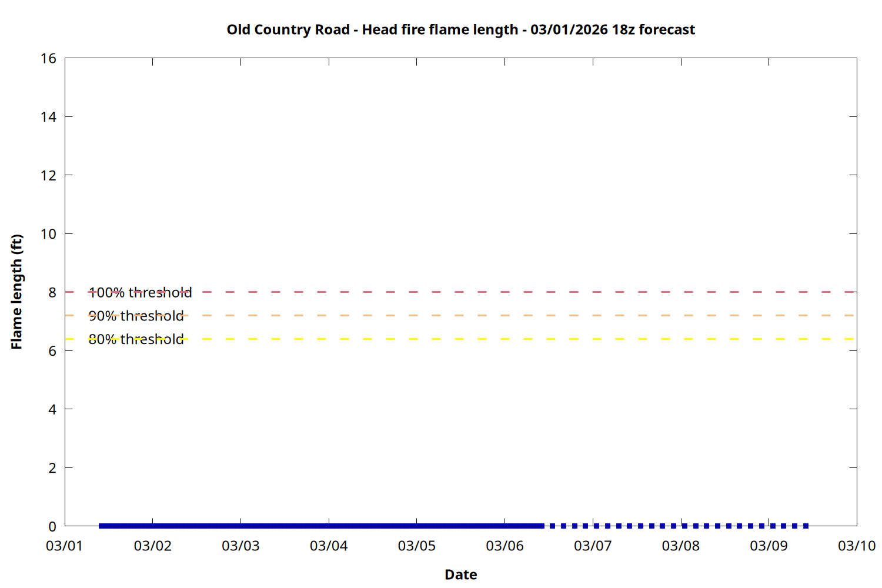This screenshot has width=882, height=588.
Task: Click the "90% threshold" label
Action: tap(136, 316)
